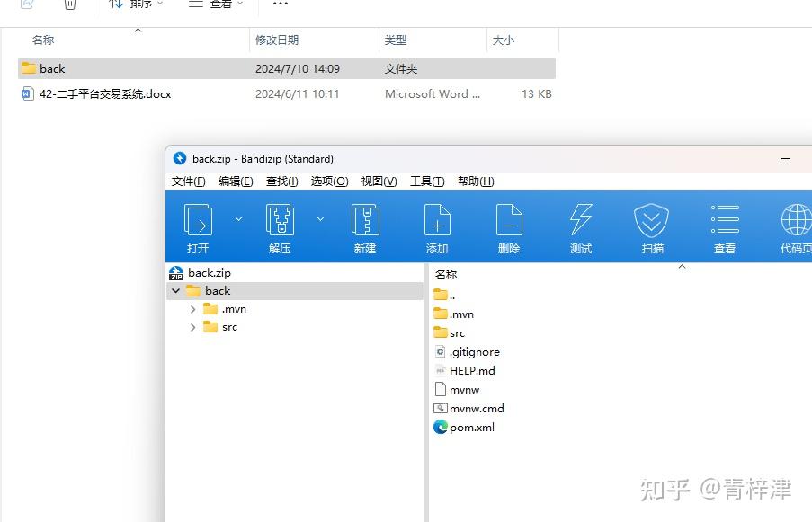Click the 查看 (View) list icon

[725, 219]
